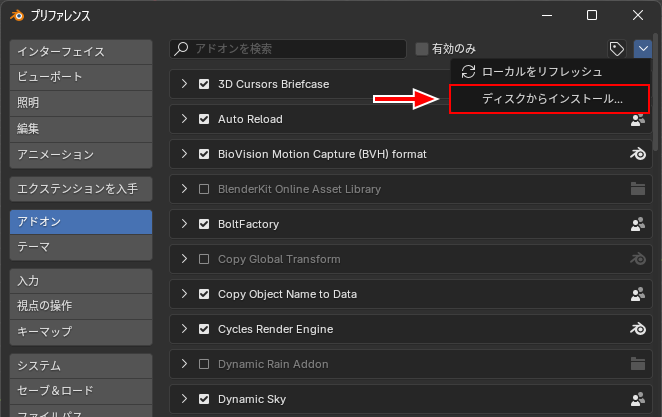Image resolution: width=662 pixels, height=417 pixels.
Task: Expand the Cycles Render Engine entry
Action: 184,329
